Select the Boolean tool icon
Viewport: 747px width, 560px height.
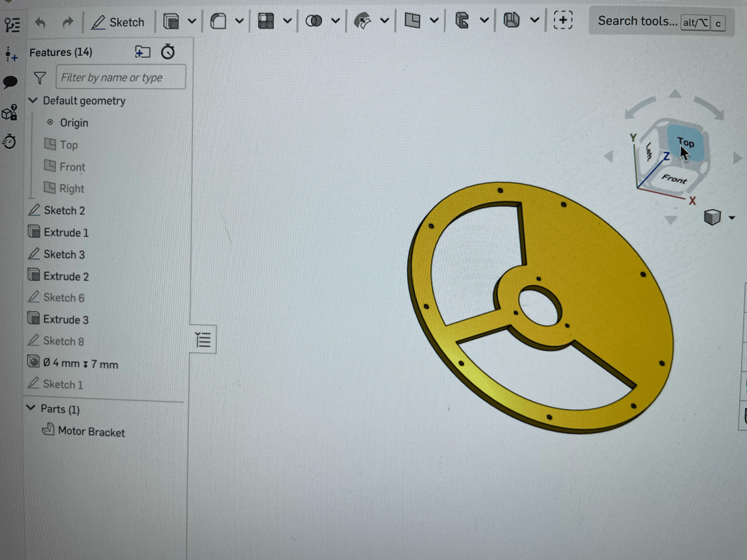click(x=314, y=21)
